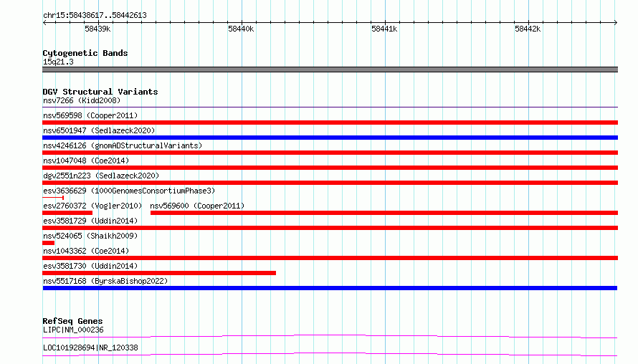Click the 58442k ruler tick label
The image size is (638, 364).
[x=528, y=29]
